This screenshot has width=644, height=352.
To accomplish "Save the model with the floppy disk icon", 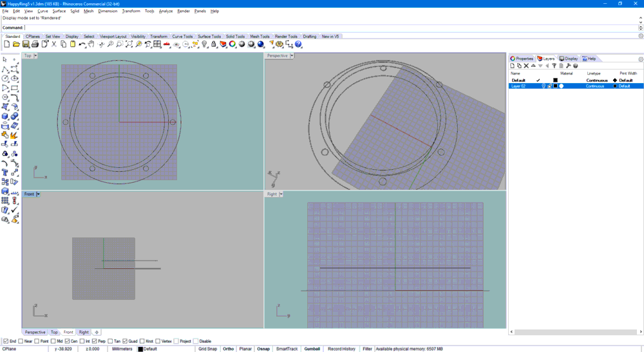I will tap(26, 44).
